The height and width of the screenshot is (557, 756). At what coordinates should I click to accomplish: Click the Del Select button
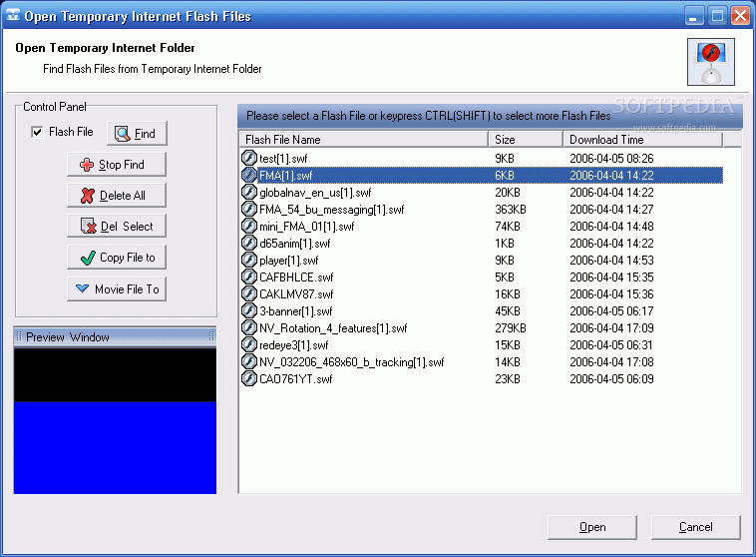click(x=117, y=227)
